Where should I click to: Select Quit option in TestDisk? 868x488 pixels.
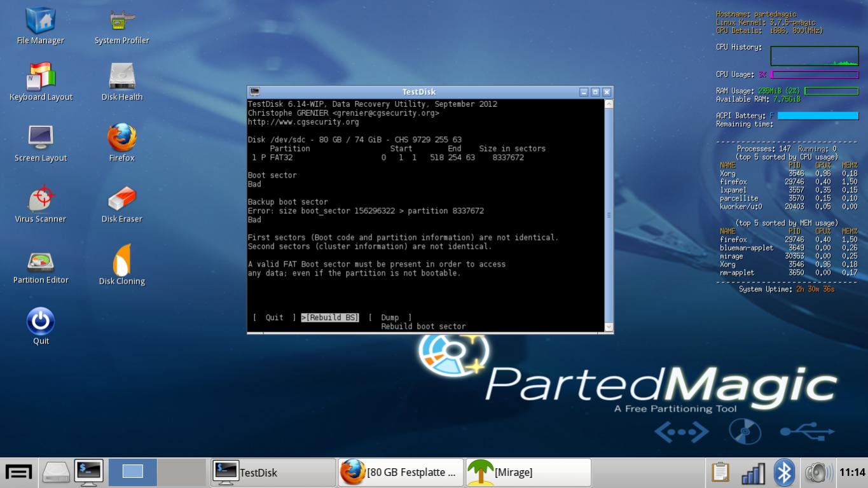coord(274,317)
